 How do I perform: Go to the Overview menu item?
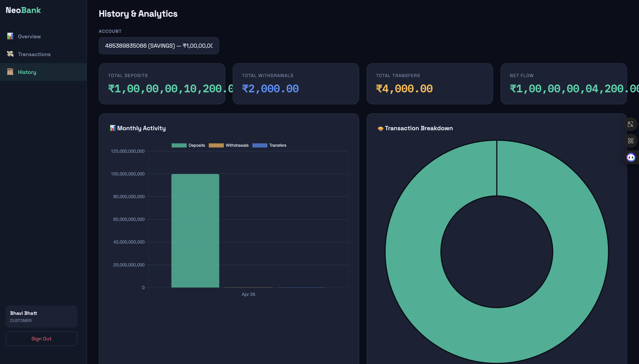coord(29,37)
